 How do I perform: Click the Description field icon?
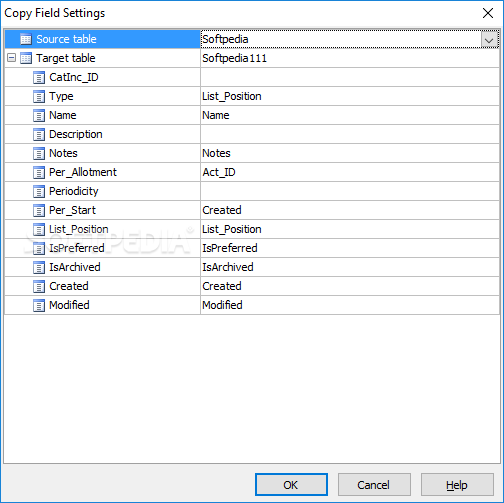[39, 134]
